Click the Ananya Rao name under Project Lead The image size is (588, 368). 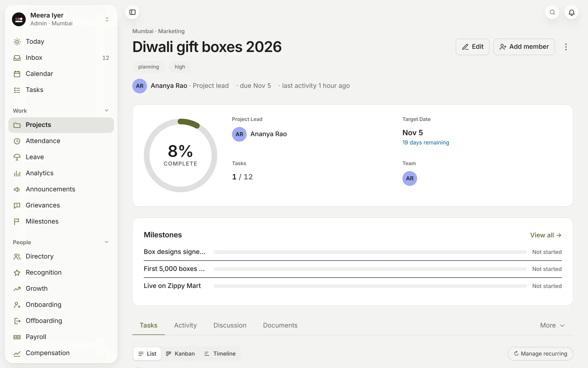point(269,134)
